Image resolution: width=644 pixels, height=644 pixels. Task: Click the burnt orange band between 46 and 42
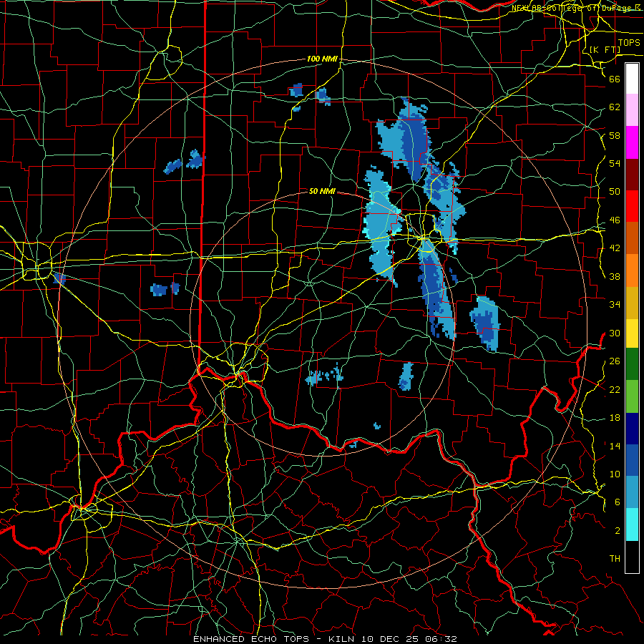632,238
